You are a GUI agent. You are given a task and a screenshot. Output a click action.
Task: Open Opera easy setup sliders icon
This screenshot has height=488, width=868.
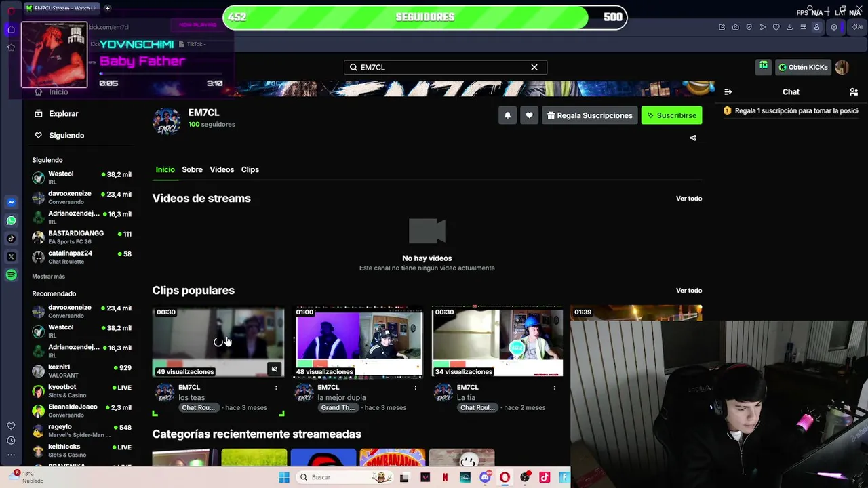pyautogui.click(x=804, y=27)
